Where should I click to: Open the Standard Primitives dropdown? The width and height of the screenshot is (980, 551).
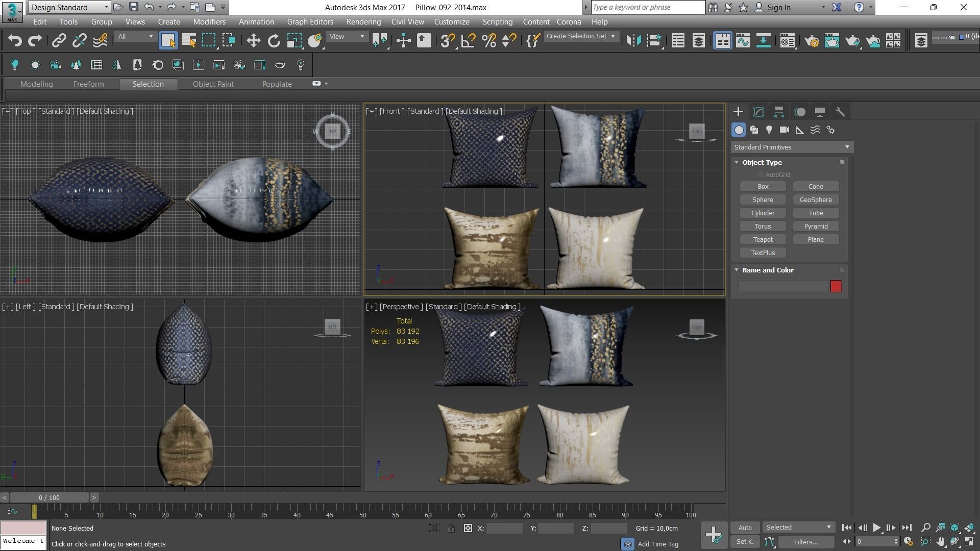pos(792,147)
